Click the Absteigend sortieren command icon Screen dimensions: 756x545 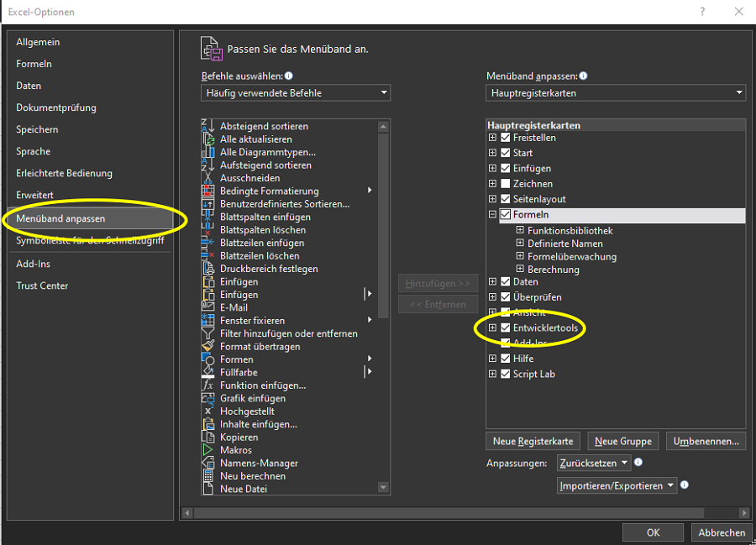click(207, 126)
